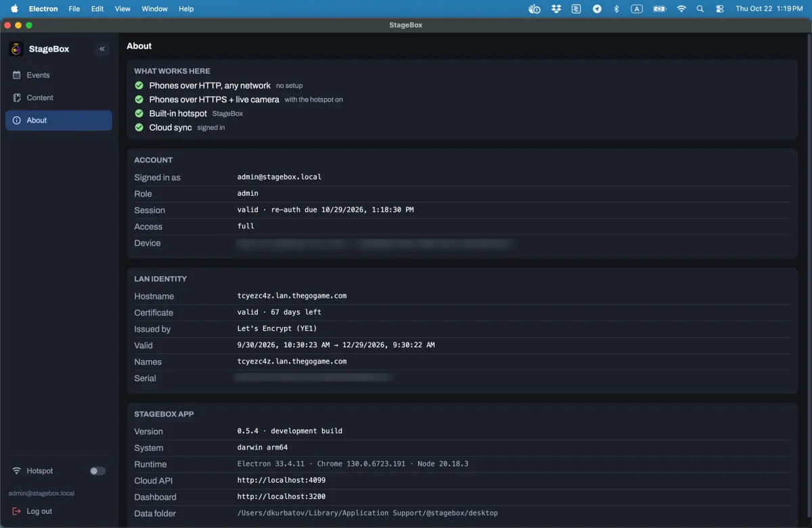Image resolution: width=812 pixels, height=528 pixels.
Task: Collapse the sidebar with the double-chevron button
Action: pos(102,49)
